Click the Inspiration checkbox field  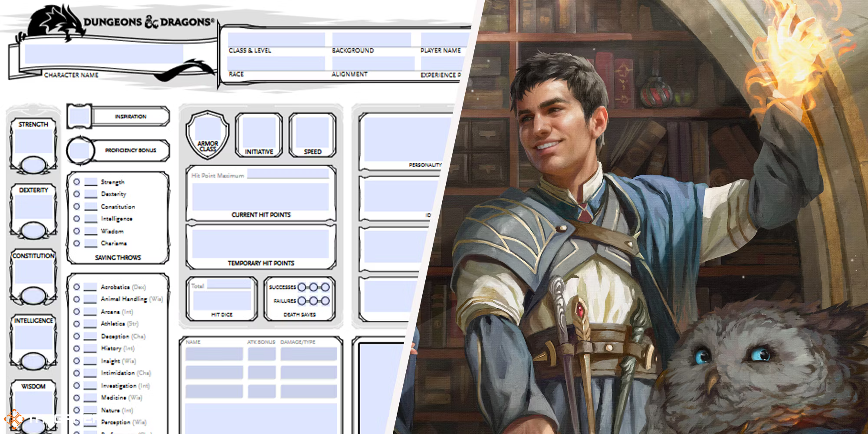point(79,116)
